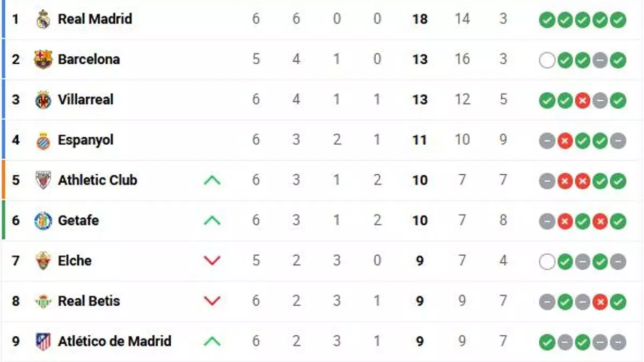Click the up arrow beside Atlético de Madrid
Screen dimensions: 644x362
pos(212,341)
